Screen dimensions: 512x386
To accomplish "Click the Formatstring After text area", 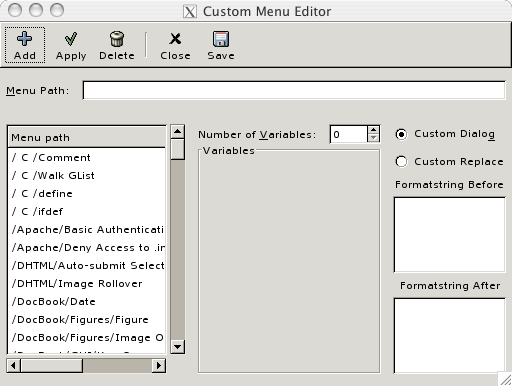I will pyautogui.click(x=450, y=335).
